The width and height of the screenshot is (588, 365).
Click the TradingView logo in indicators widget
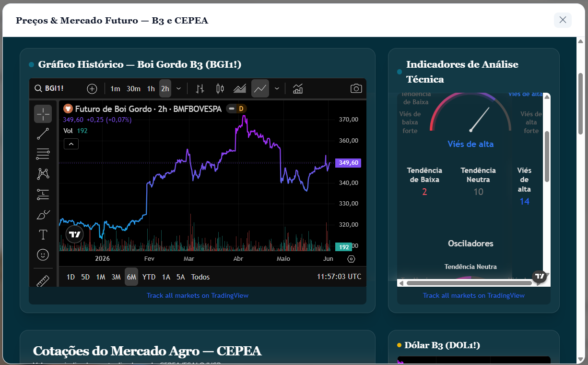[x=540, y=276]
